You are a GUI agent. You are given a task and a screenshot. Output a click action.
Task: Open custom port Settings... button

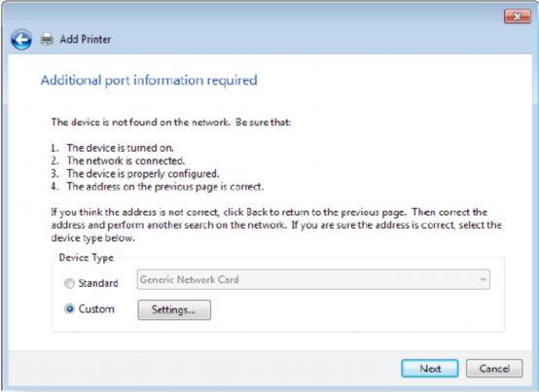[174, 310]
